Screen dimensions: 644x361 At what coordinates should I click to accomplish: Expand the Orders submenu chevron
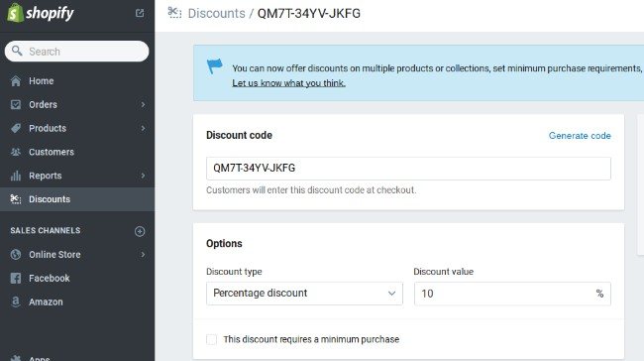point(143,105)
